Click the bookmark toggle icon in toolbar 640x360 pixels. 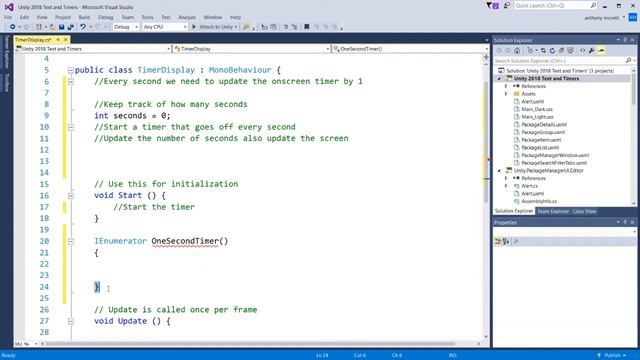[x=307, y=27]
